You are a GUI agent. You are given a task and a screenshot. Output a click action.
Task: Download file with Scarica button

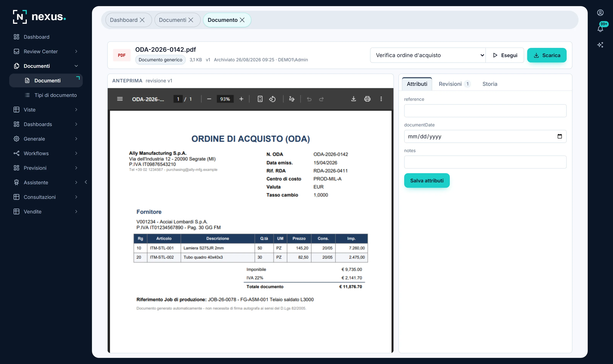(x=547, y=55)
